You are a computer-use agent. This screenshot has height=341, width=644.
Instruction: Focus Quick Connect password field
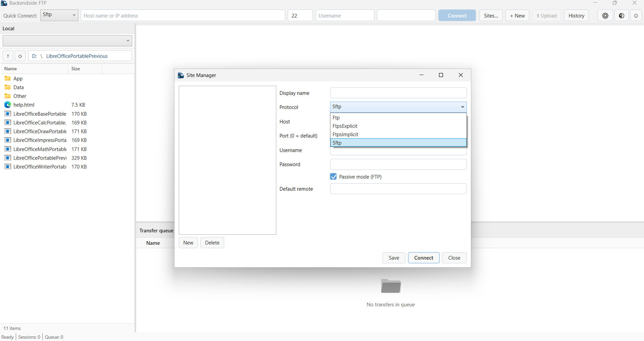point(406,15)
